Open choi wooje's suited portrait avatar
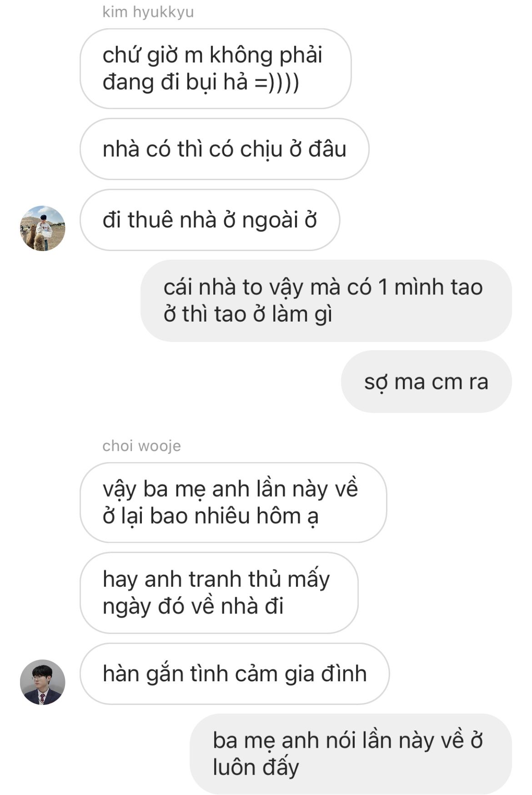This screenshot has height=795, width=532. pos(43,682)
